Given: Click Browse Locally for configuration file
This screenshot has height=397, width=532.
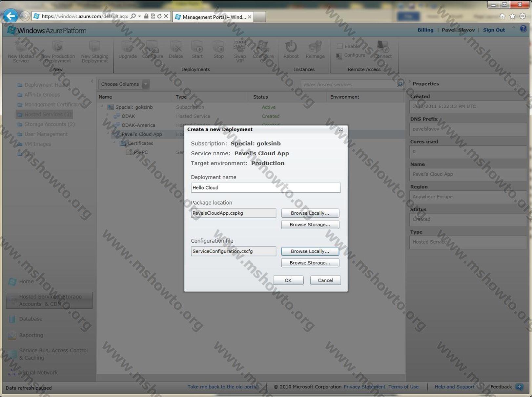Looking at the screenshot, I should point(310,251).
